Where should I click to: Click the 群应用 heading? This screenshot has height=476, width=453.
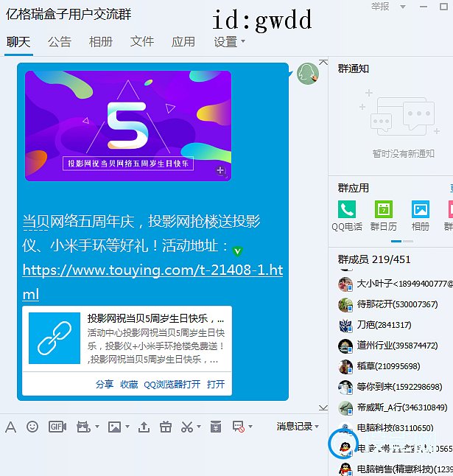[353, 188]
